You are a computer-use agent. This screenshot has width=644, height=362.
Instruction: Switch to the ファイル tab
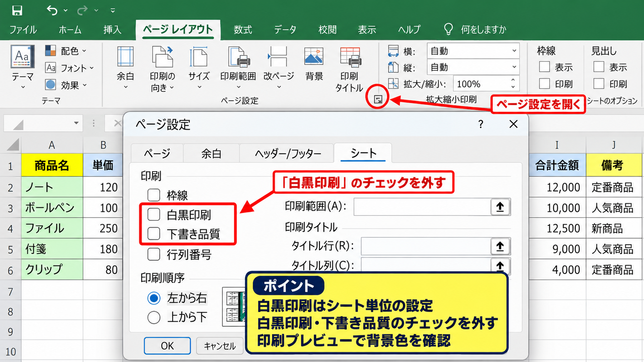pyautogui.click(x=23, y=30)
